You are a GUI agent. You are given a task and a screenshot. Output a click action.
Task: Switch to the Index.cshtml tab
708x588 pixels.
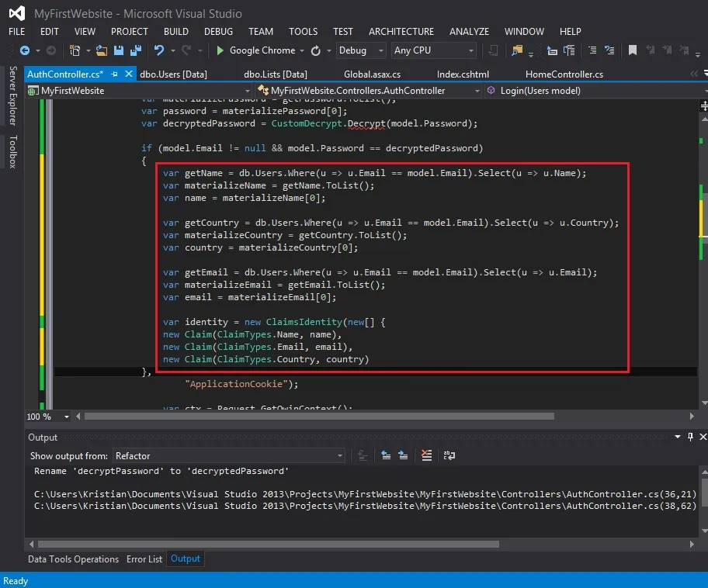(463, 74)
